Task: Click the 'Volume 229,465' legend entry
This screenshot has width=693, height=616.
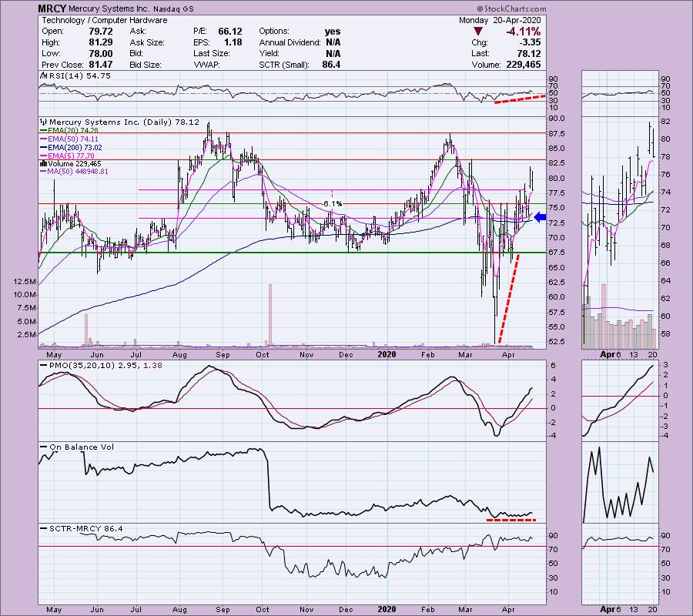Action: point(71,163)
